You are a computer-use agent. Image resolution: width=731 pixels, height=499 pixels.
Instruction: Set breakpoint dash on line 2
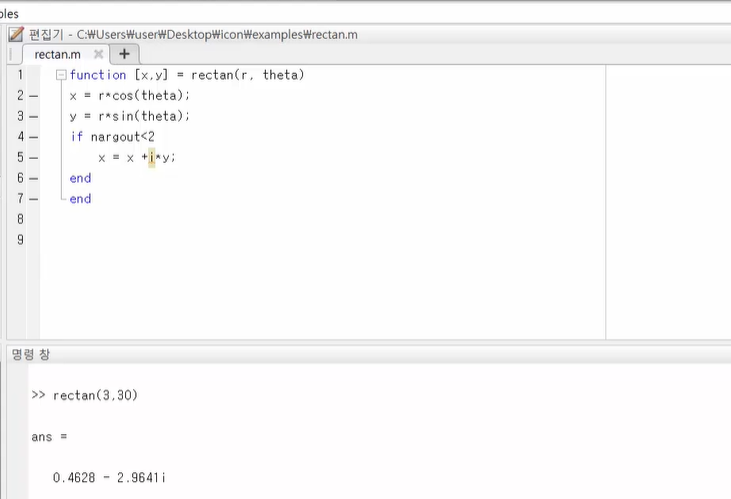pyautogui.click(x=33, y=96)
